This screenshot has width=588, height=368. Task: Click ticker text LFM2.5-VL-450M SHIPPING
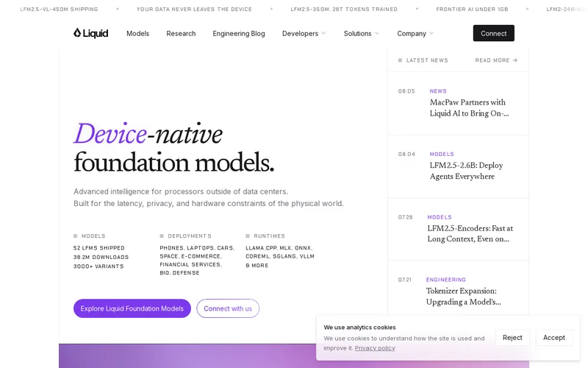(x=59, y=9)
